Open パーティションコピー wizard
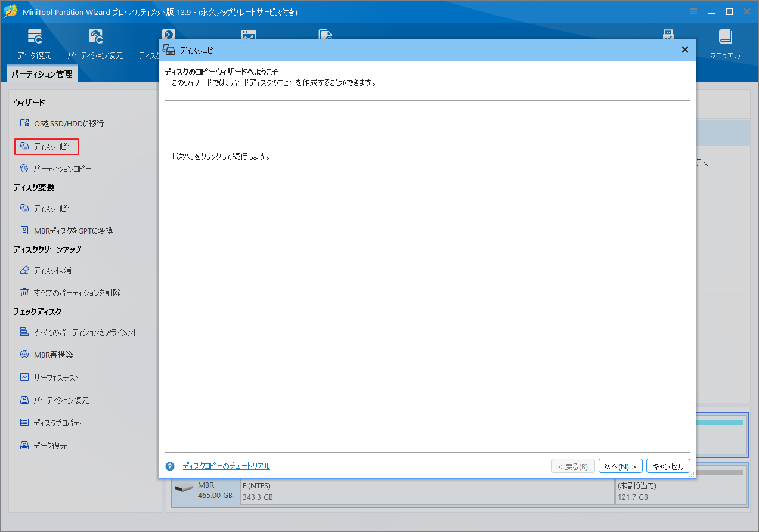 pyautogui.click(x=56, y=169)
